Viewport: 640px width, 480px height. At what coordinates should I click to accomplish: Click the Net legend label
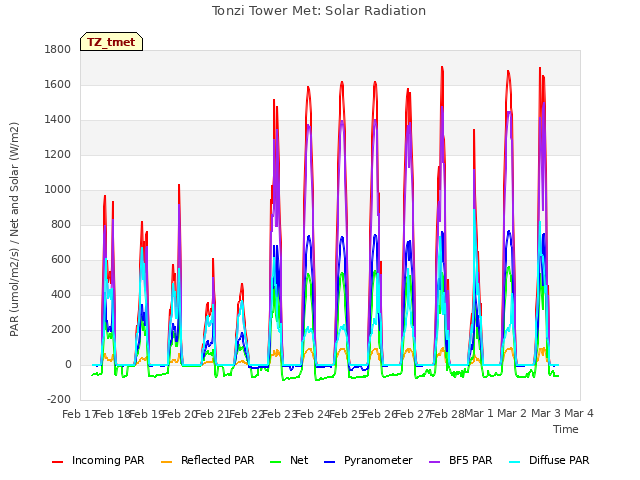tap(299, 460)
